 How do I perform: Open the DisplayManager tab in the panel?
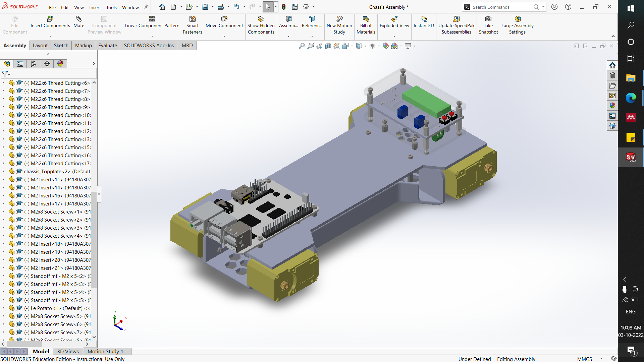(x=60, y=63)
